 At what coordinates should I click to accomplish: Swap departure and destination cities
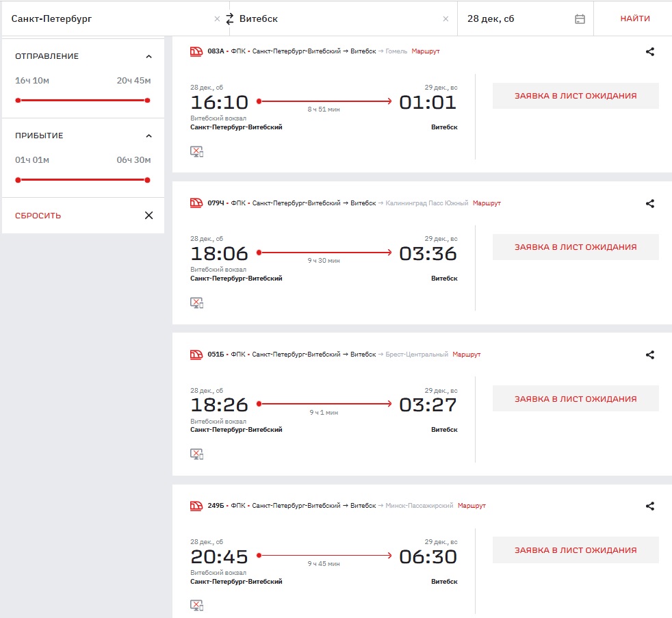(x=230, y=19)
